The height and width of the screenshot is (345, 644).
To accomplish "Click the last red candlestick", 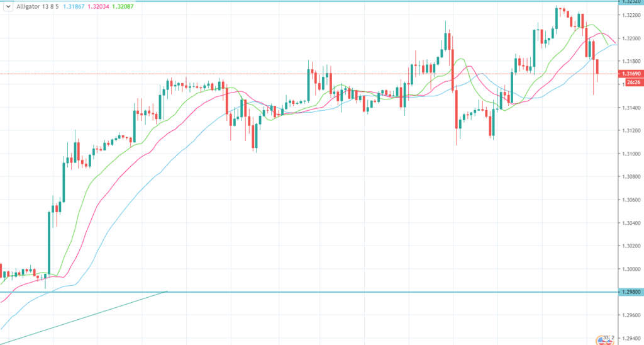I will pyautogui.click(x=597, y=67).
